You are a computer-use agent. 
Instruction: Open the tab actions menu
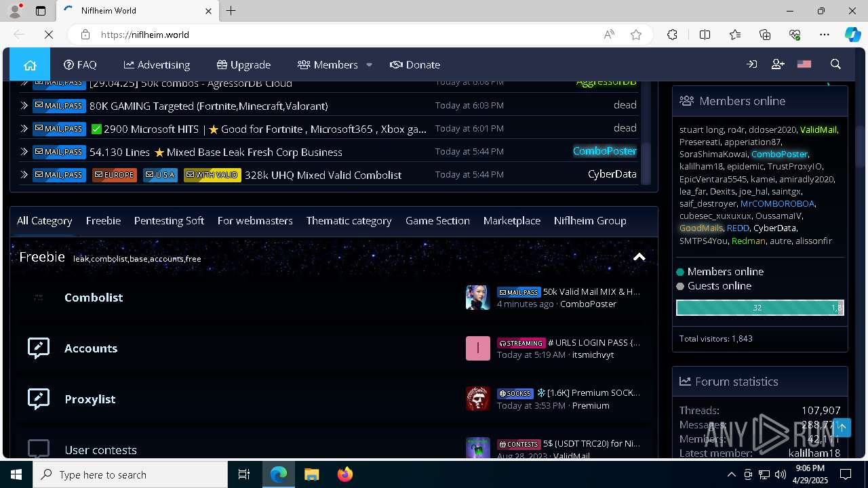[41, 11]
